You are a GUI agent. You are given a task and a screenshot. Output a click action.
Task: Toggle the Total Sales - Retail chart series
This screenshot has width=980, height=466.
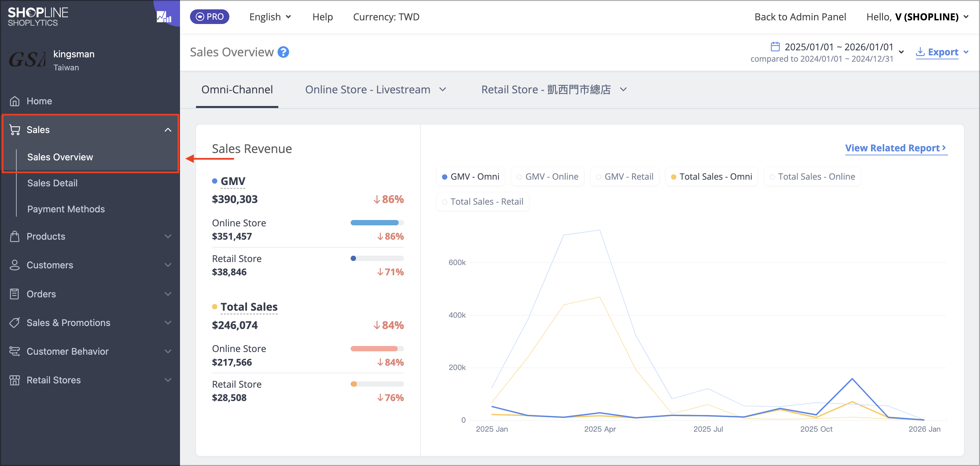[x=482, y=202]
